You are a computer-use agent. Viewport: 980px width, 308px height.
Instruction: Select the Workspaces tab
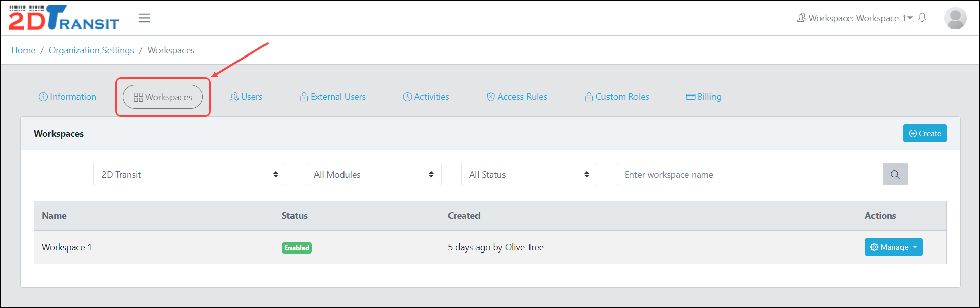tap(163, 97)
